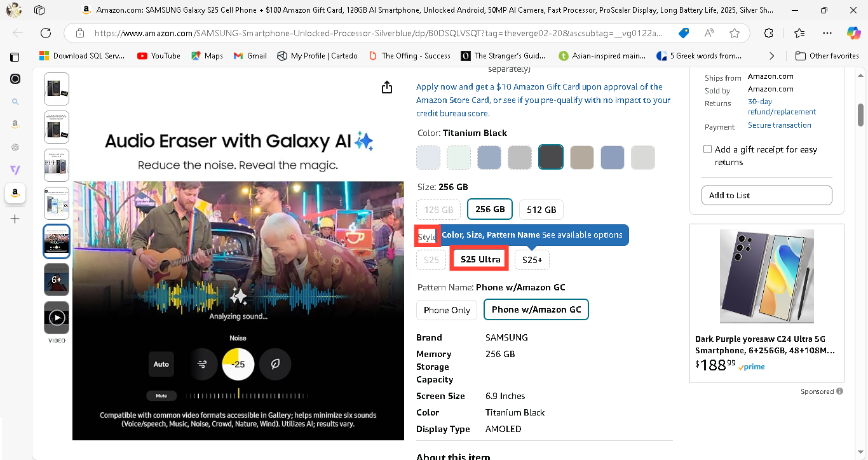
Task: Click the purple phone ad image
Action: point(767,276)
